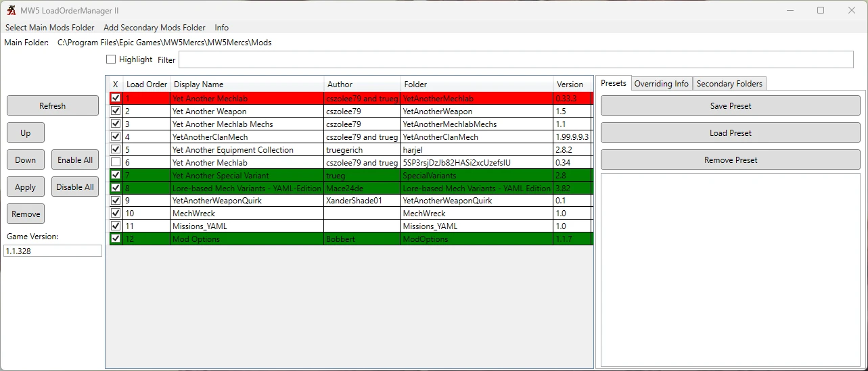Close the LoadOrderManager window
This screenshot has height=371, width=868.
(852, 10)
